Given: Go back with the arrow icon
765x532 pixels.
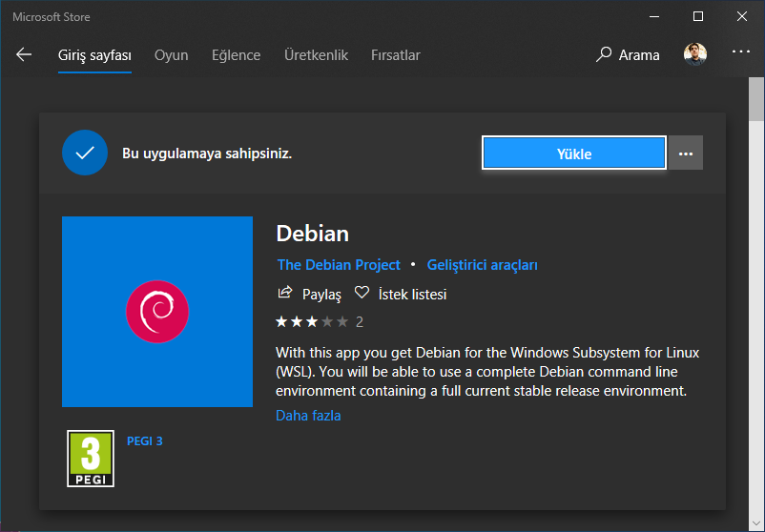Looking at the screenshot, I should 24,54.
